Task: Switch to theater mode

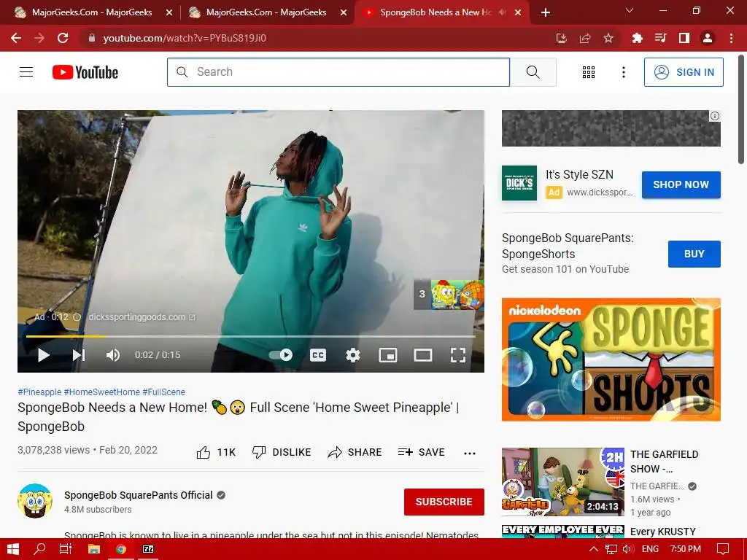Action: (x=423, y=355)
